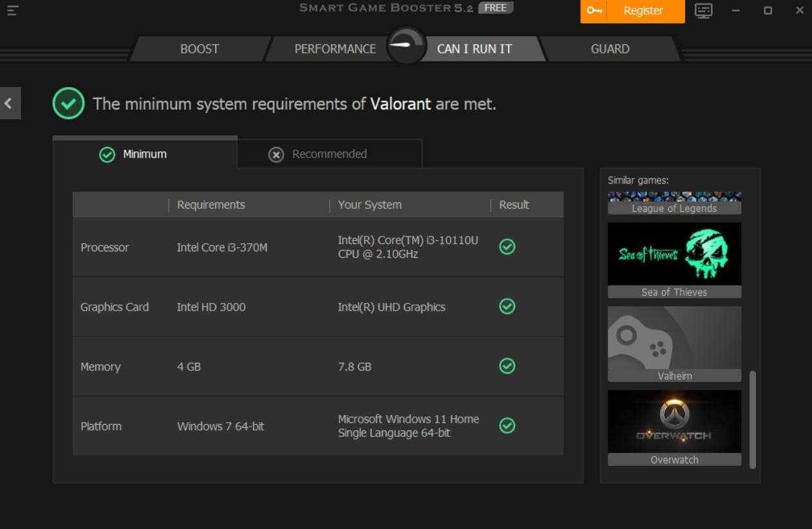Click the key icon beside Register
Screen dimensions: 812x529
point(594,11)
